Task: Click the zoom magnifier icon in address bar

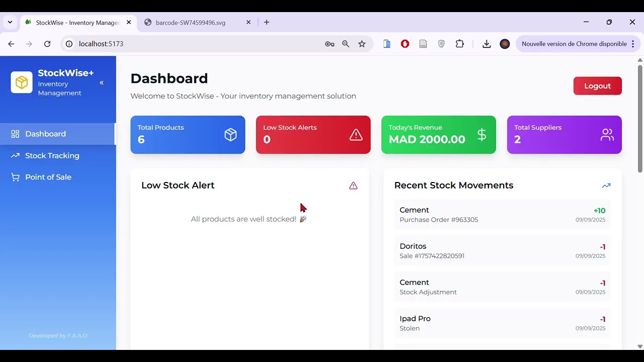Action: [x=346, y=44]
